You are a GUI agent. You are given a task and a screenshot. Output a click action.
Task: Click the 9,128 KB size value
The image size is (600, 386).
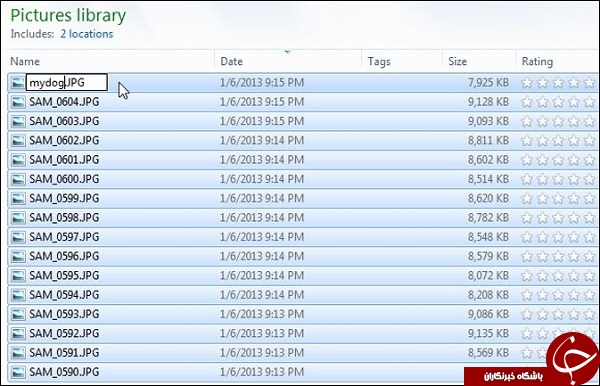click(x=488, y=102)
